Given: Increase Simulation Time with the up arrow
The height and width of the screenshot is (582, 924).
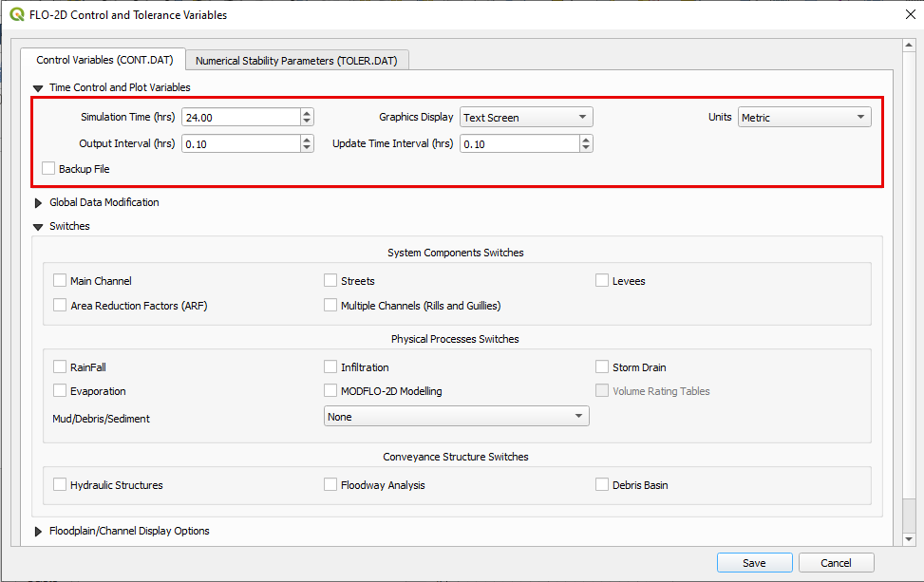Looking at the screenshot, I should [x=307, y=113].
